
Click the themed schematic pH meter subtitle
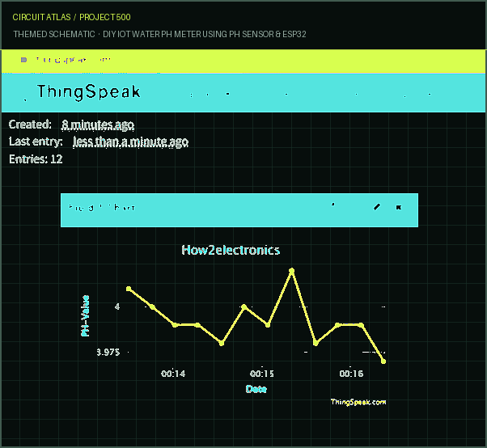point(159,34)
